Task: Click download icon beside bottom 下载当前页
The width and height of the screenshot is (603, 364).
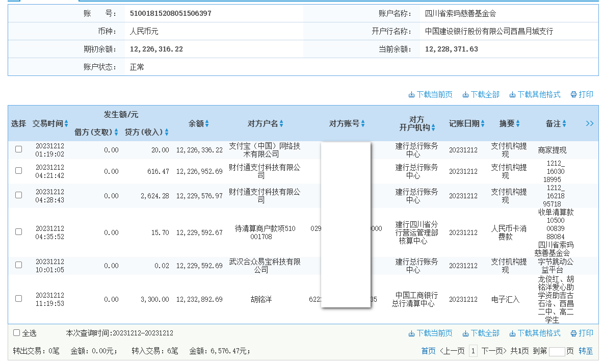Action: (x=411, y=333)
